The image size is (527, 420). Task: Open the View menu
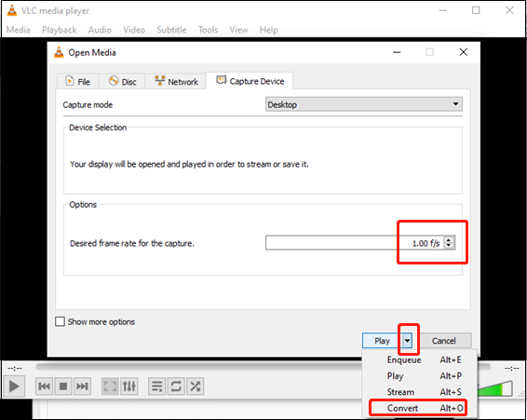pyautogui.click(x=238, y=30)
